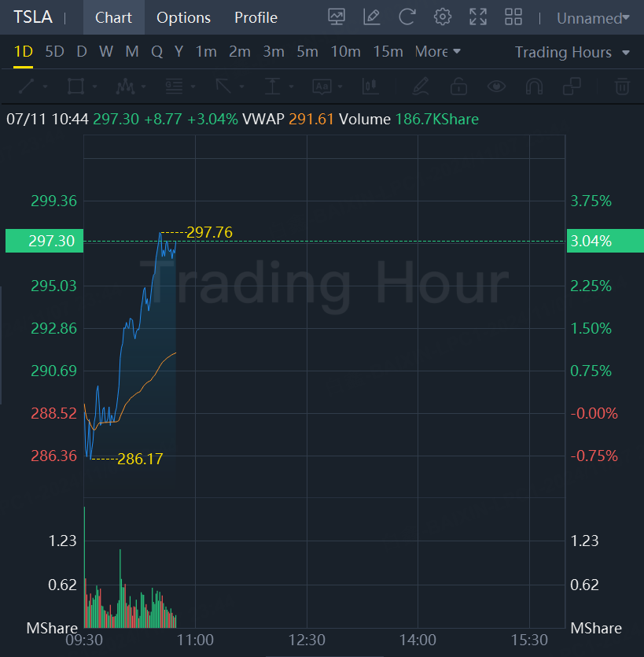Click the edit note pencil icon
Image resolution: width=644 pixels, height=657 pixels.
(x=372, y=17)
